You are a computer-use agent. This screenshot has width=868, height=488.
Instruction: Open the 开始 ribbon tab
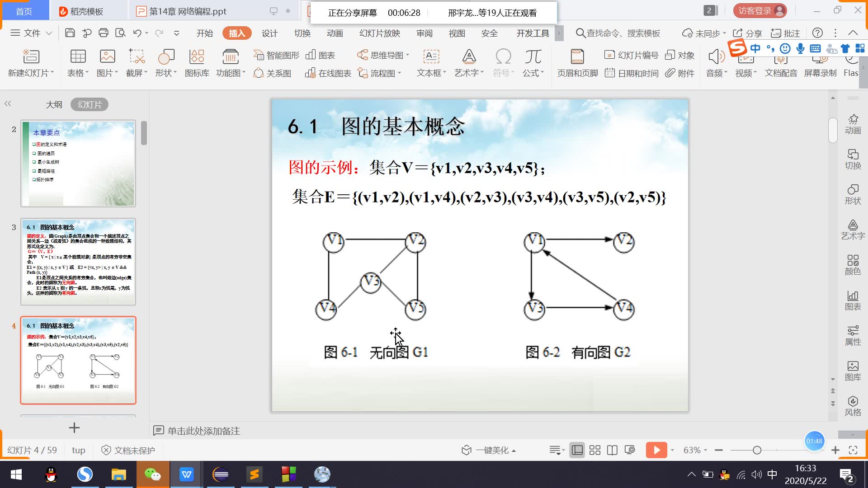tap(205, 33)
